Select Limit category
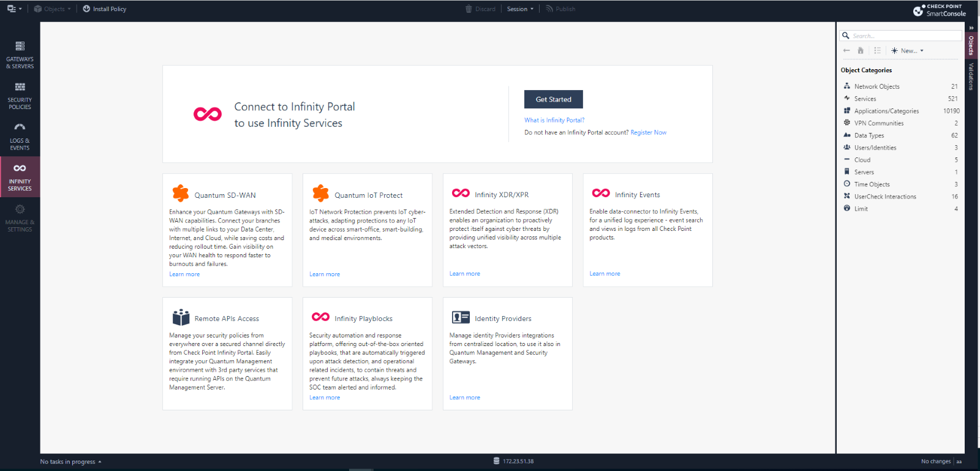980x471 pixels. [900, 209]
